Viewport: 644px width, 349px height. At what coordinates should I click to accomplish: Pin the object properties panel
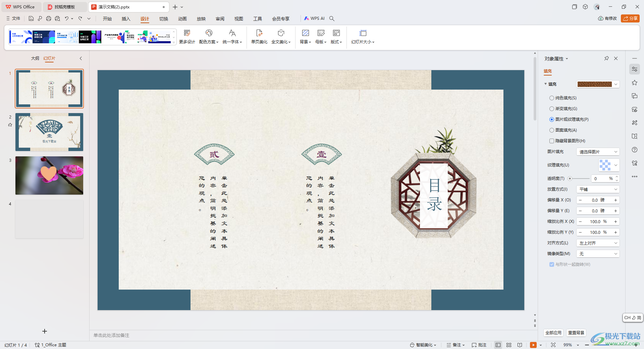606,58
